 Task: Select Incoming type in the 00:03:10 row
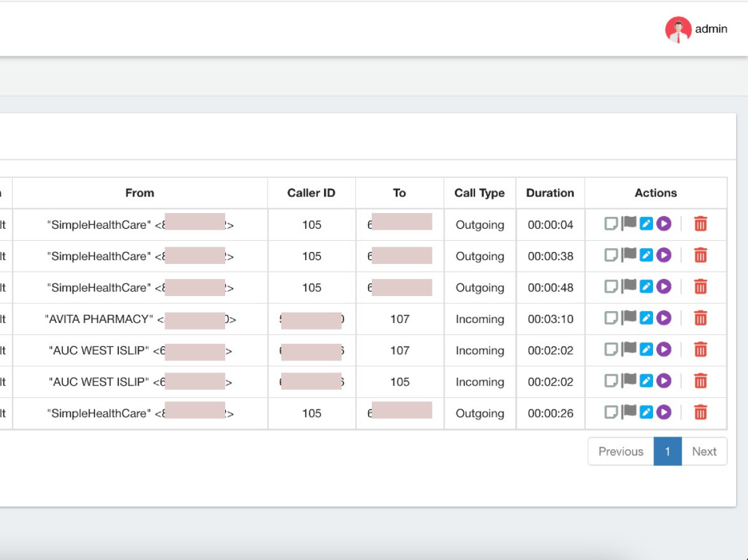479,319
